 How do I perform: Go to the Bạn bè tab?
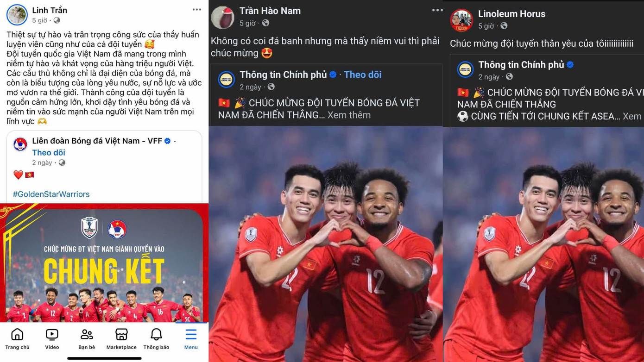click(87, 339)
